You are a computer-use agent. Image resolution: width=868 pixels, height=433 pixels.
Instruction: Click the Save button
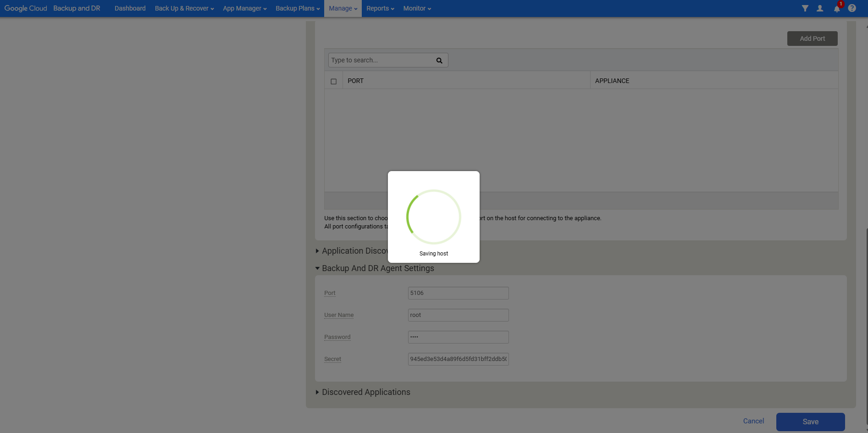pos(810,422)
